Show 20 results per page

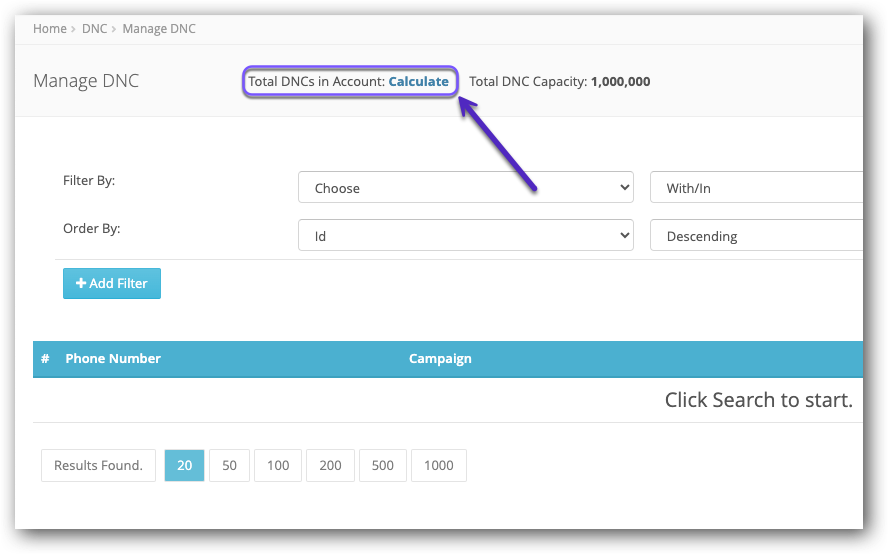(185, 466)
